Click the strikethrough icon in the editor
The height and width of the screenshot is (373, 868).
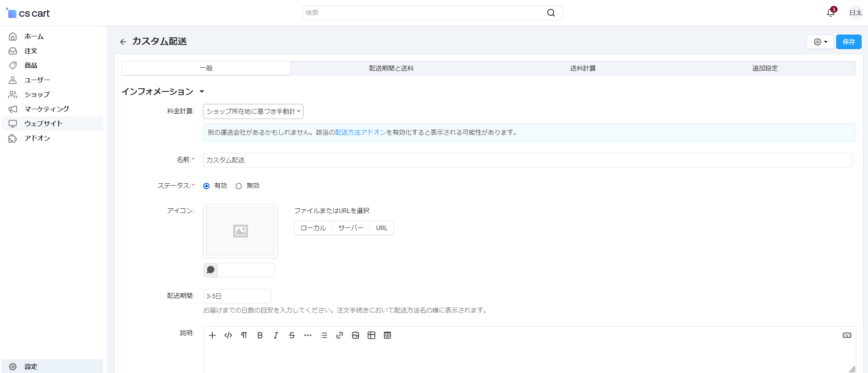292,335
